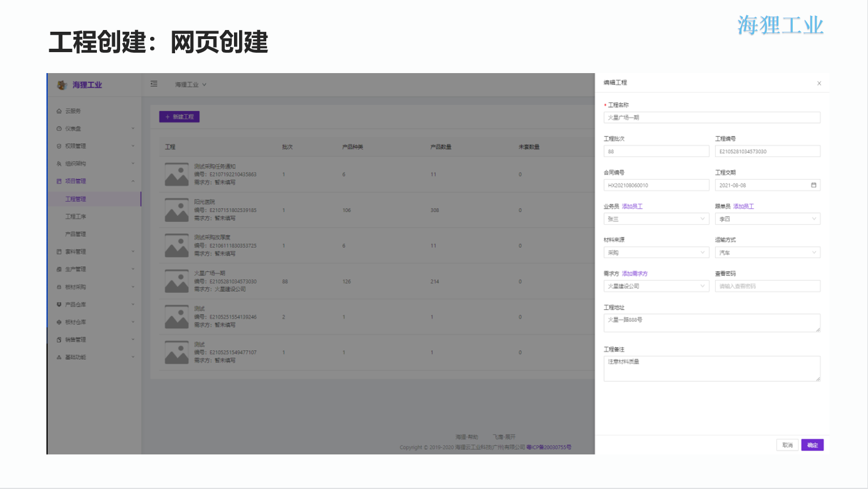Expand the 套料管理 menu chevron

(x=133, y=252)
